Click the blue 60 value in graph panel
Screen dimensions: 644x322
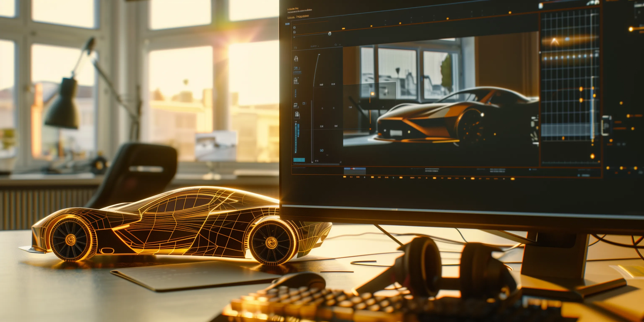[322, 150]
